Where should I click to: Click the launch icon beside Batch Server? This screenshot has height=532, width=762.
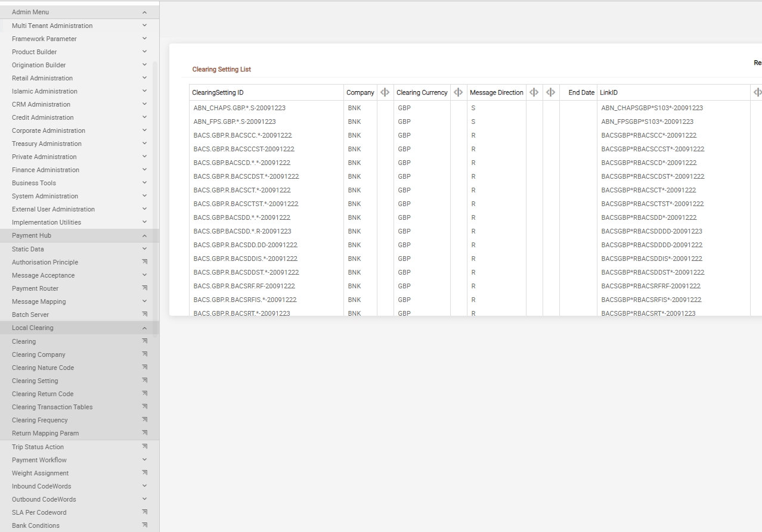tap(144, 315)
